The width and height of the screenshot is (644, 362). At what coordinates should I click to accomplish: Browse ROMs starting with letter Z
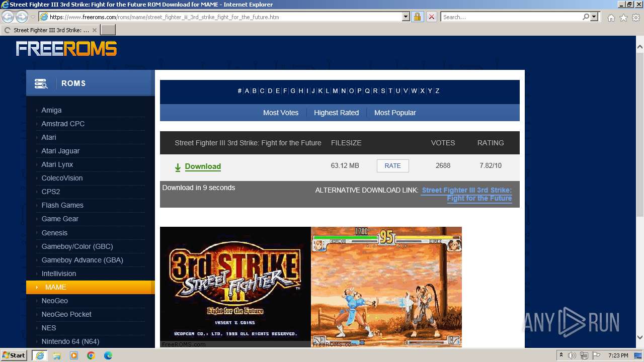[437, 91]
